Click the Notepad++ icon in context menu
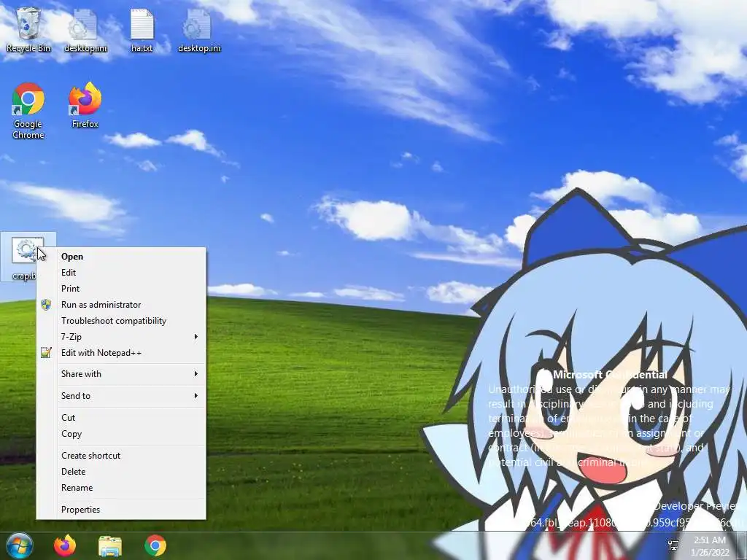 [46, 353]
